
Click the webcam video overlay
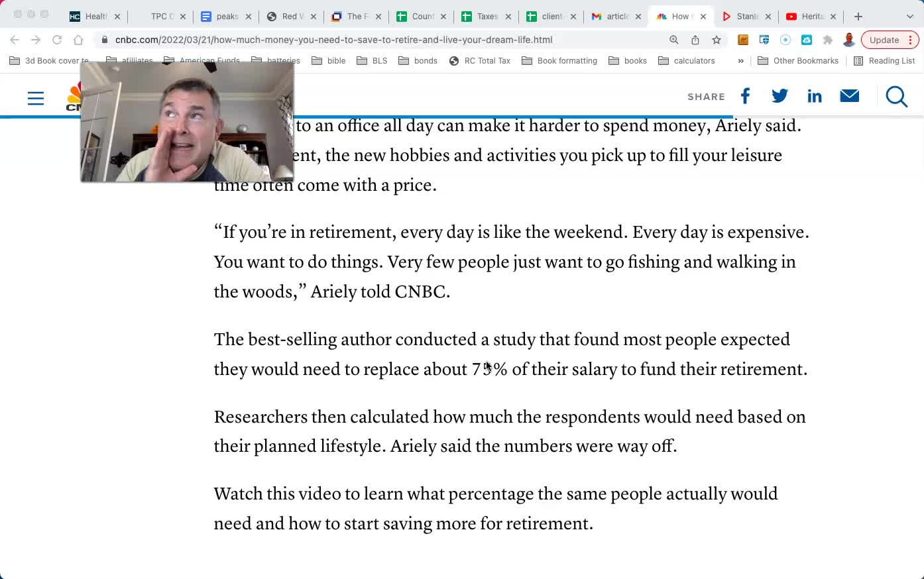[187, 122]
